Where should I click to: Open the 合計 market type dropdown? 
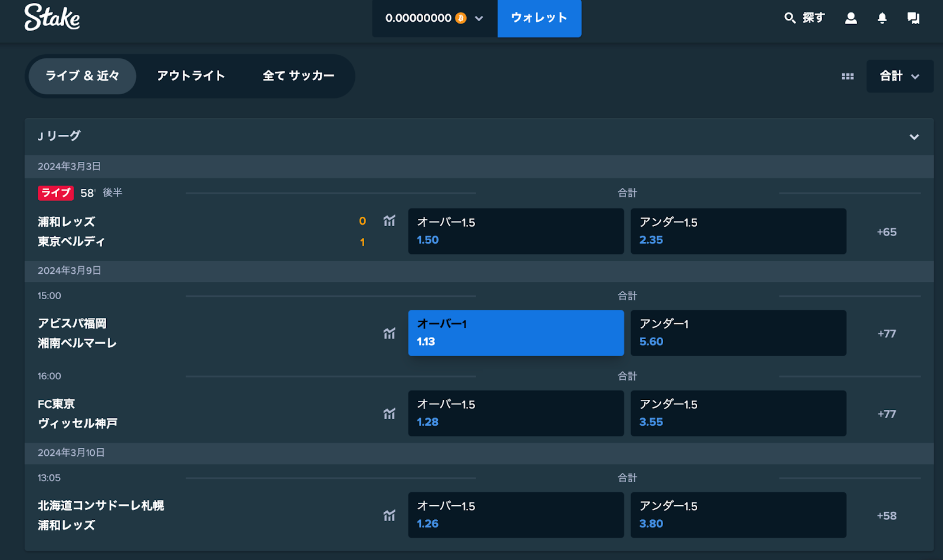coord(899,76)
